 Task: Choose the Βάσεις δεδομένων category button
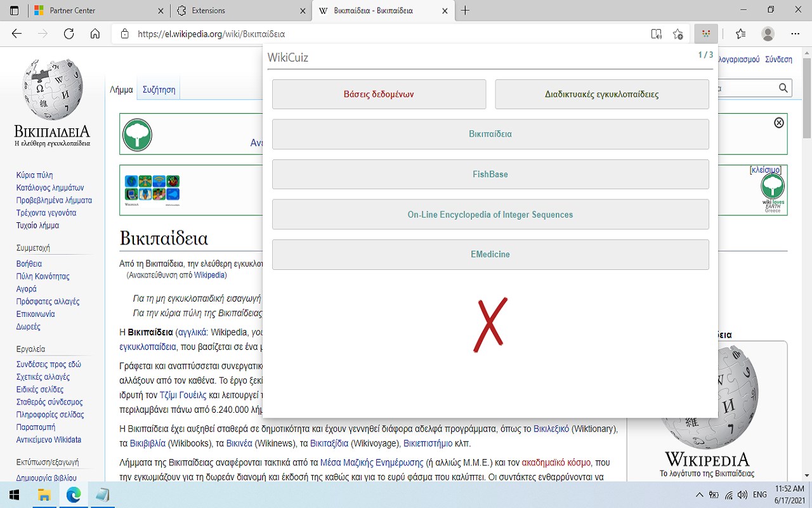click(x=379, y=94)
